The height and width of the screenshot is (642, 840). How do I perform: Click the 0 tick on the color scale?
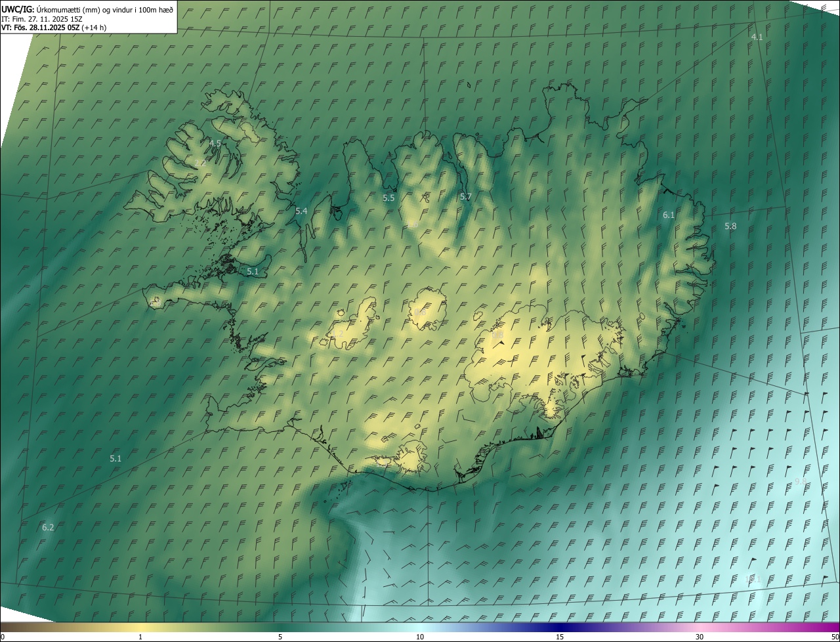3,637
